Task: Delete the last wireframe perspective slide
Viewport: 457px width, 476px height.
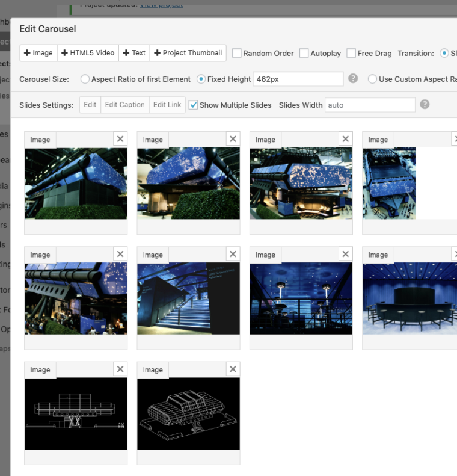Action: click(x=233, y=369)
